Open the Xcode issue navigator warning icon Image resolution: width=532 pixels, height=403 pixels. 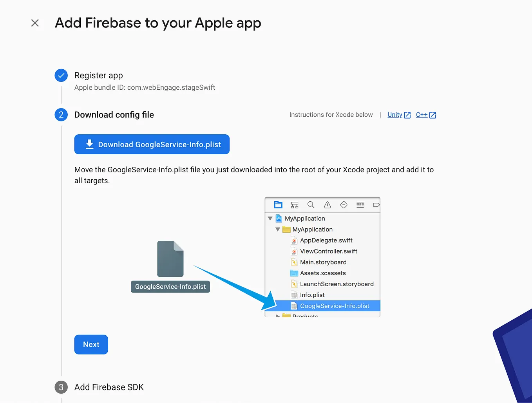click(x=328, y=205)
